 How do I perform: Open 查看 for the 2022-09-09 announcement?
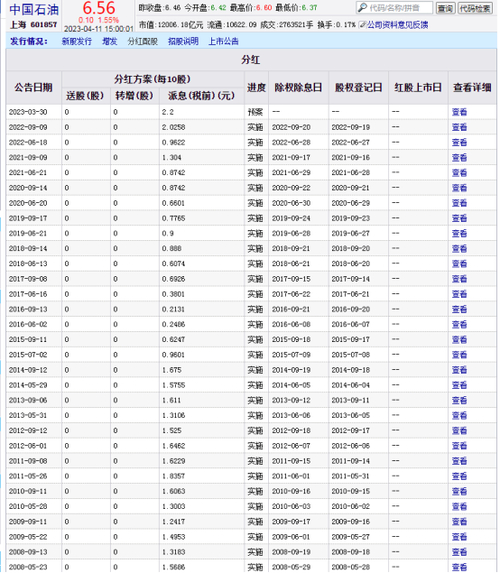pos(459,127)
